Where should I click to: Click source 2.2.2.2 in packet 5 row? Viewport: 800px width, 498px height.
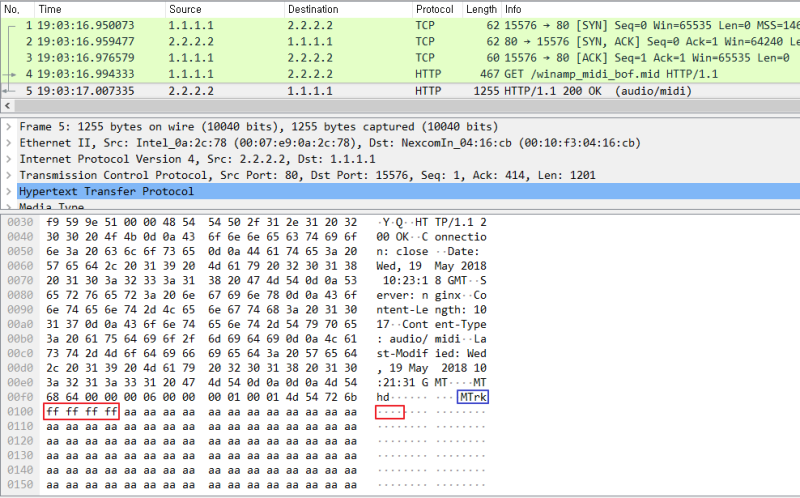(x=191, y=91)
